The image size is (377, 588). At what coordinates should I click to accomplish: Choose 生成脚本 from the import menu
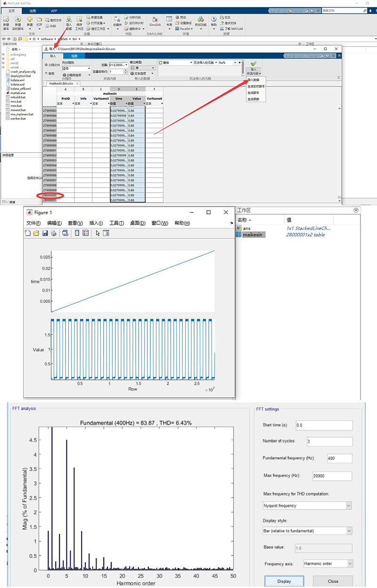(253, 93)
